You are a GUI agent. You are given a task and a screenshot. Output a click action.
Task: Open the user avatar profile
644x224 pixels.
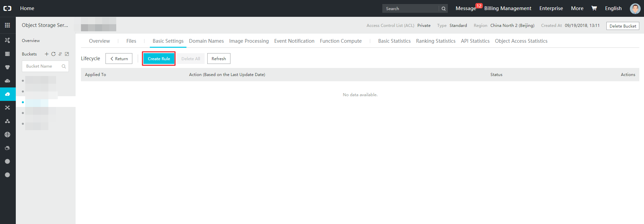[x=635, y=8]
